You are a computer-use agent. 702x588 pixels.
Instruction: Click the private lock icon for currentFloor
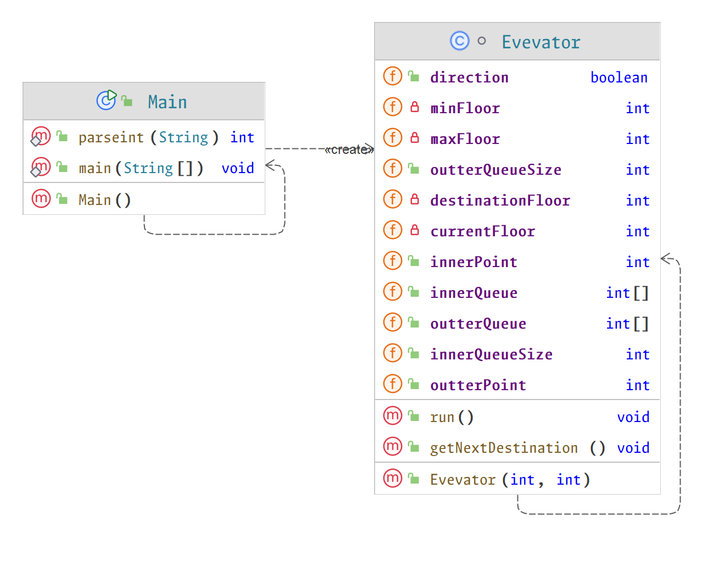point(415,230)
